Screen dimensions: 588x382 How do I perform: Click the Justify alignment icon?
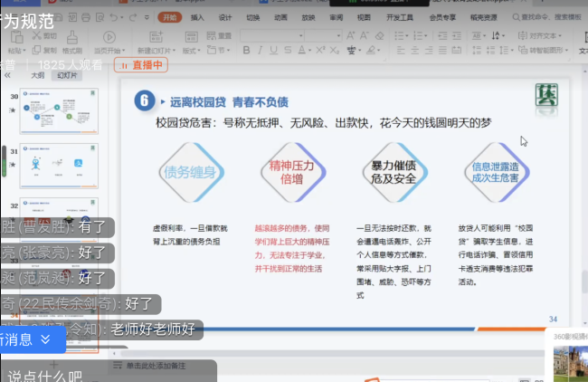point(442,50)
